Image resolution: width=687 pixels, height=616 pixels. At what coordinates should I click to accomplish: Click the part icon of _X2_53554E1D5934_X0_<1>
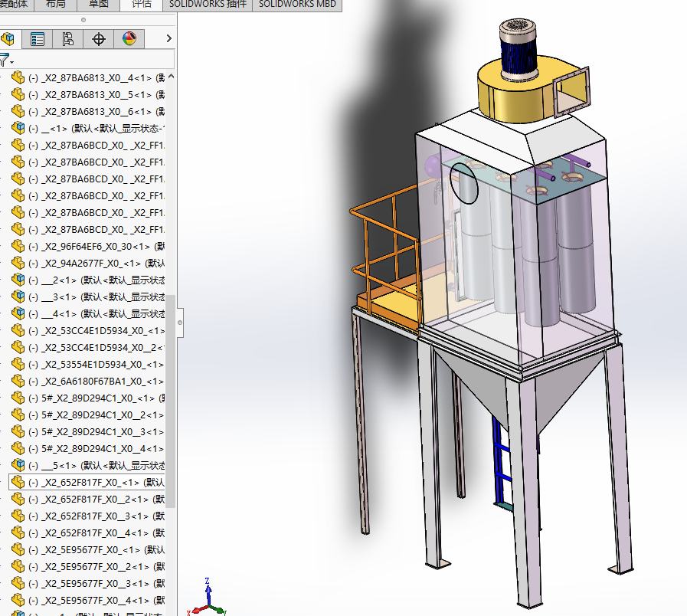18,364
